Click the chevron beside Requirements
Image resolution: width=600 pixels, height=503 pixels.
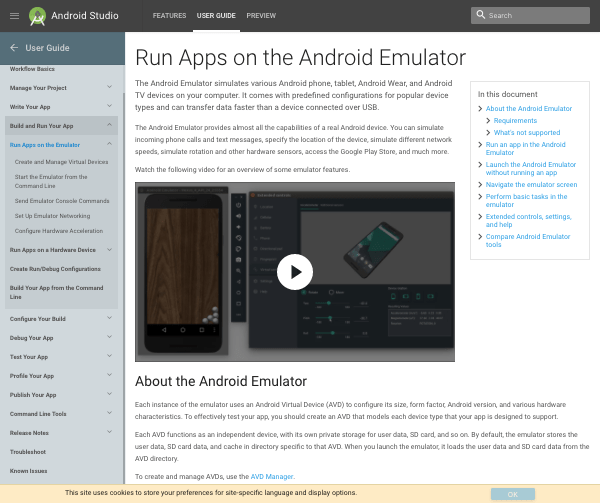pyautogui.click(x=488, y=120)
